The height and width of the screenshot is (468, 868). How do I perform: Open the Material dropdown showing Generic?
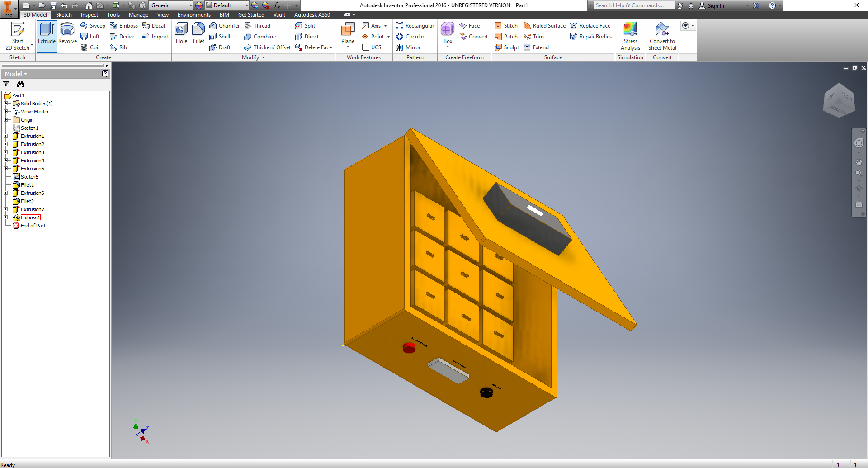click(171, 5)
